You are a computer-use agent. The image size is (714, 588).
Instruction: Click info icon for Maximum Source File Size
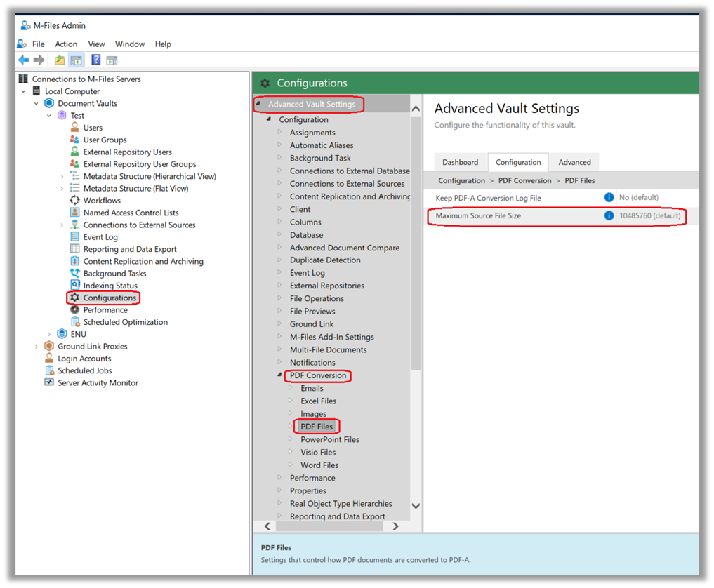[609, 215]
